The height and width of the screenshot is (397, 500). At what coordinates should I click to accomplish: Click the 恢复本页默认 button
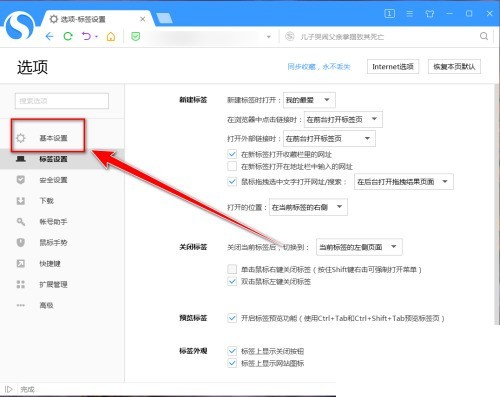click(454, 67)
